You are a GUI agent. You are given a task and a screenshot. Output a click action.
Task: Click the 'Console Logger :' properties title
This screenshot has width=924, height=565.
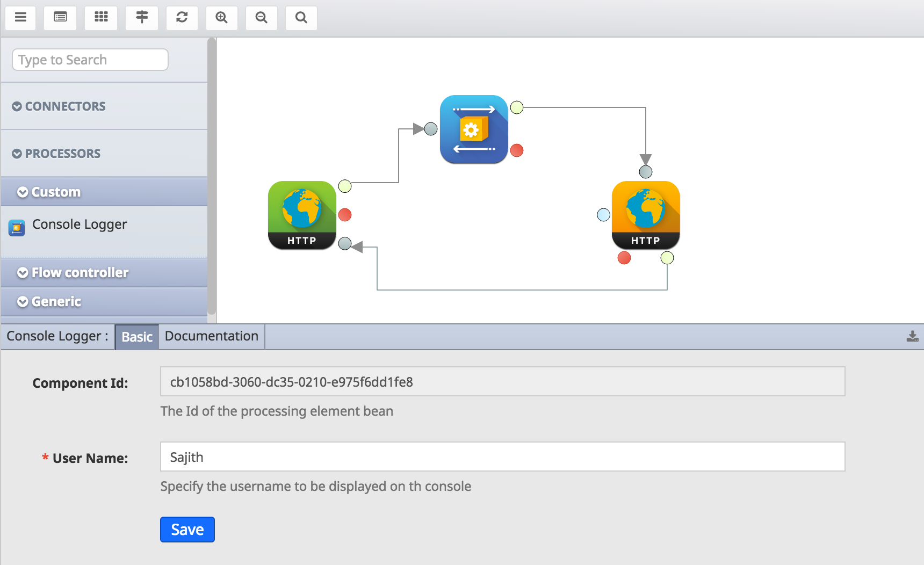57,336
